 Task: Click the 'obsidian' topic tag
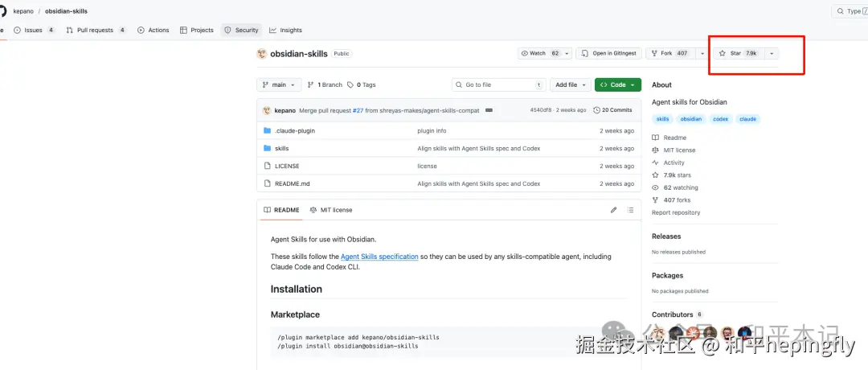click(x=691, y=119)
